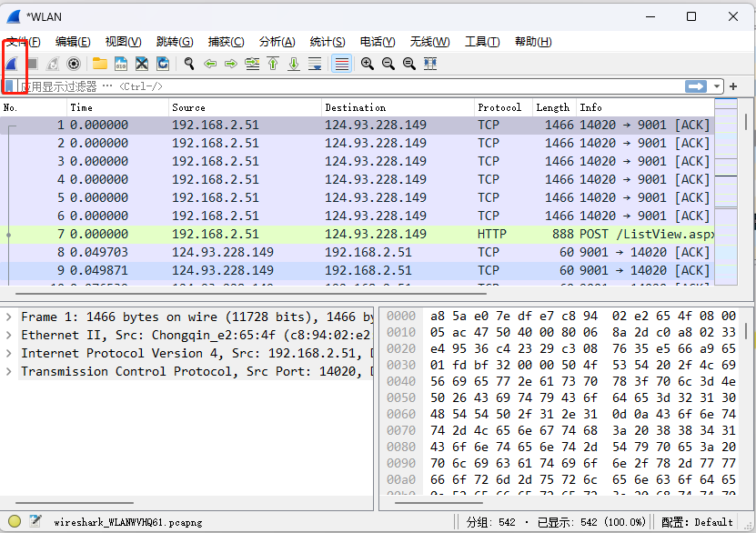This screenshot has height=533, width=756.
Task: Click 配置: Default profile in status bar
Action: click(x=697, y=522)
